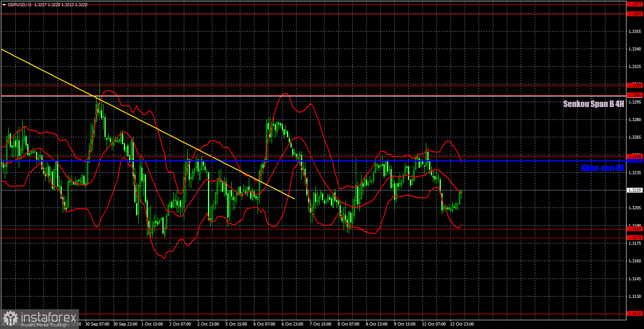Select the Kijun-sen 4H label
644x329 pixels.
click(x=602, y=168)
